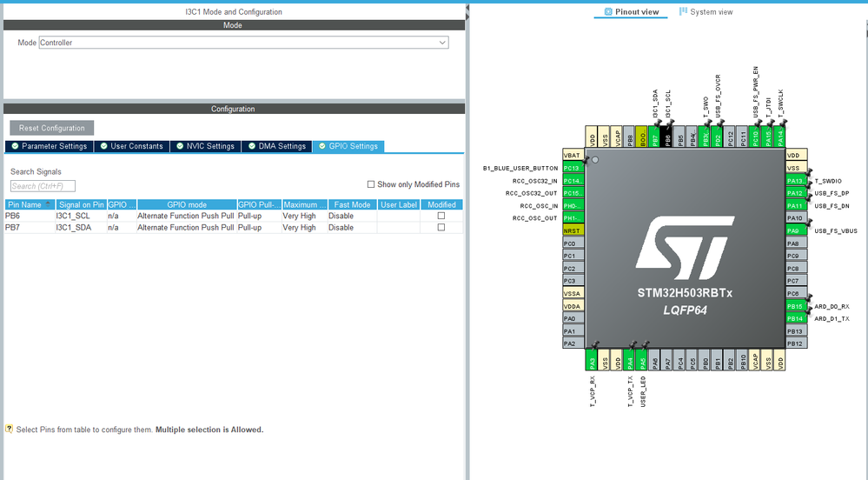Image resolution: width=868 pixels, height=480 pixels.
Task: Select the PB6 I3C1_SCL pin on the chip
Action: point(668,137)
